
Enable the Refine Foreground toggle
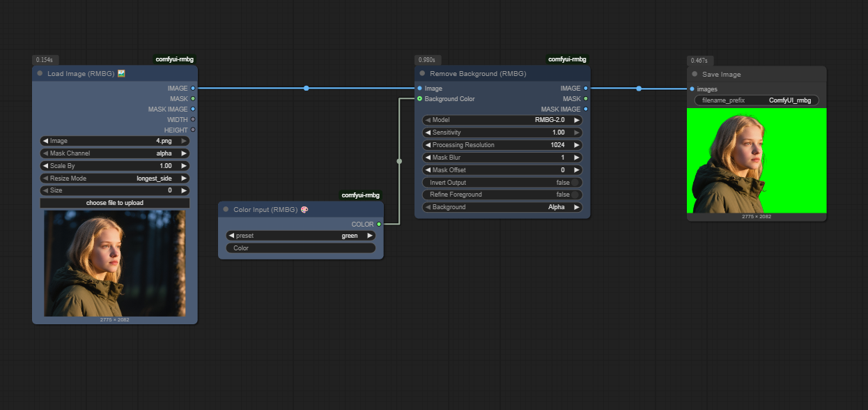[x=575, y=195]
